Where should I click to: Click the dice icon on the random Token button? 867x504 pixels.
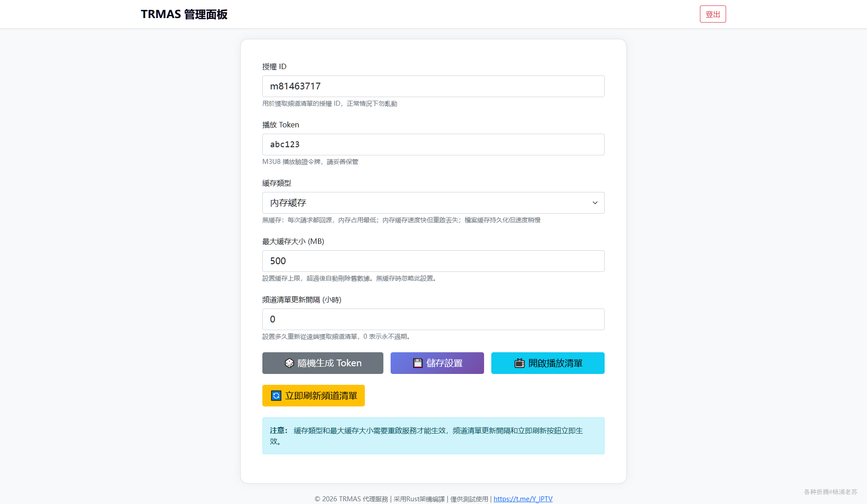(289, 363)
